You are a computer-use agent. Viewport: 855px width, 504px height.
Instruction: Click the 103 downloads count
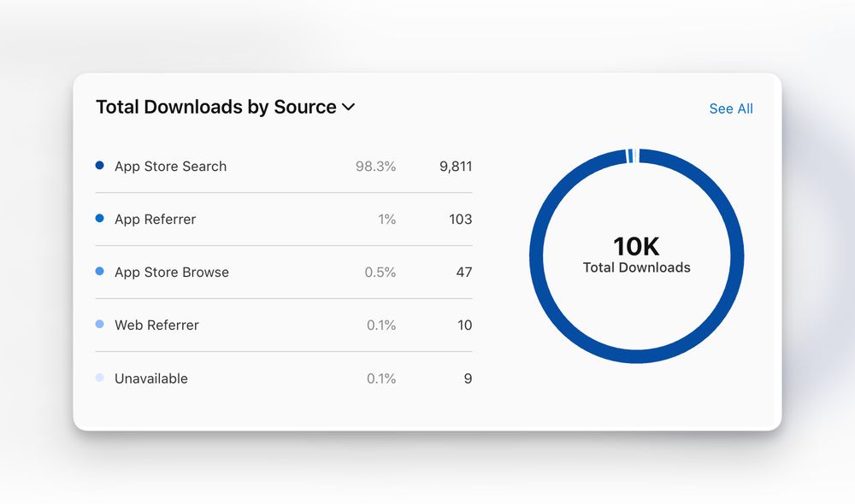(x=460, y=219)
